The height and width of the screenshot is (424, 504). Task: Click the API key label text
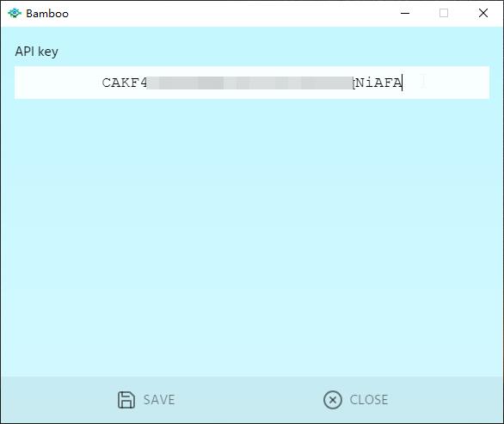(37, 52)
